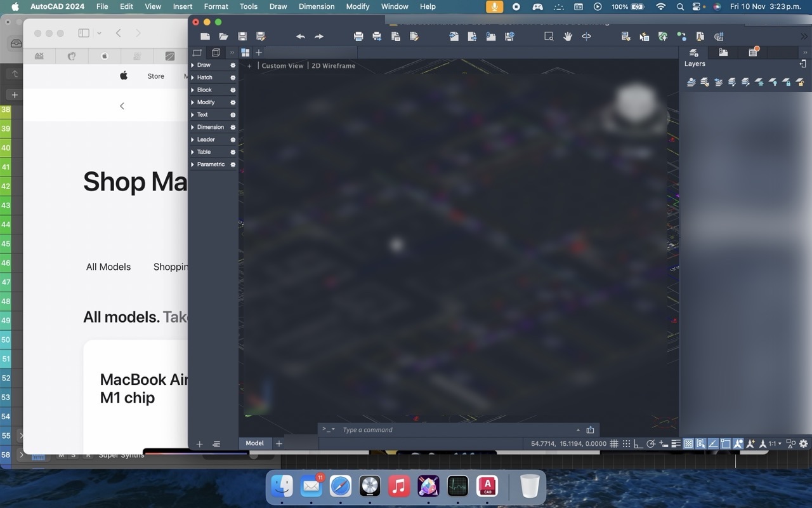Toggle ortho mode on the status bar
Viewport: 812px width, 508px height.
(x=638, y=443)
